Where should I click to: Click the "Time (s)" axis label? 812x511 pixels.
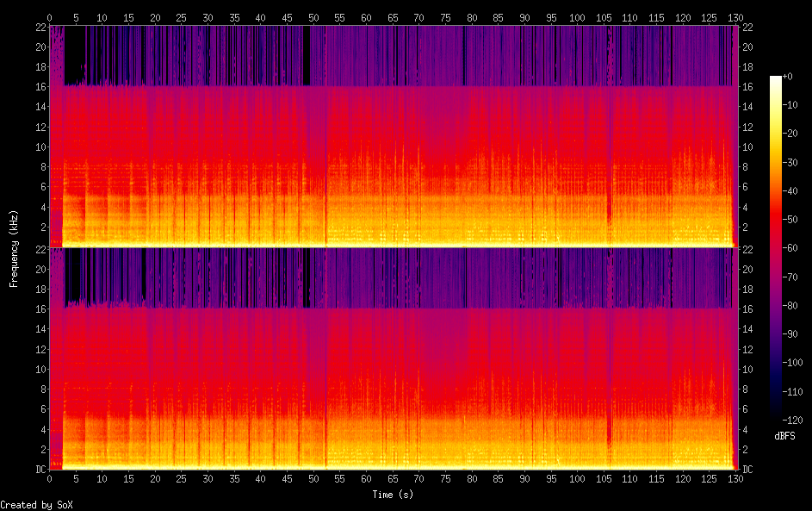pyautogui.click(x=391, y=495)
